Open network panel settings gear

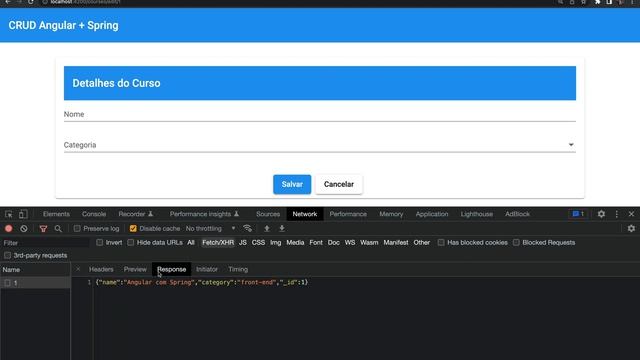[x=631, y=229]
